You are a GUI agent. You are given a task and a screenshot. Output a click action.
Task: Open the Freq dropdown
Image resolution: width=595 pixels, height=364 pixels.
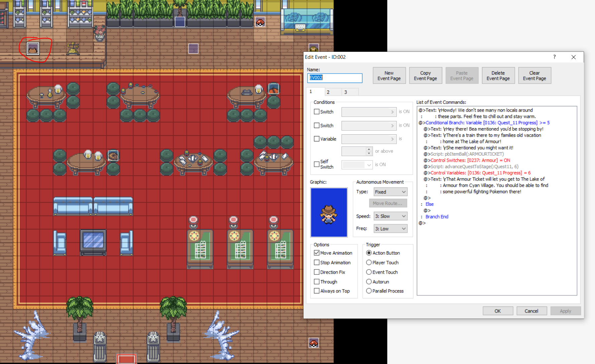point(390,229)
